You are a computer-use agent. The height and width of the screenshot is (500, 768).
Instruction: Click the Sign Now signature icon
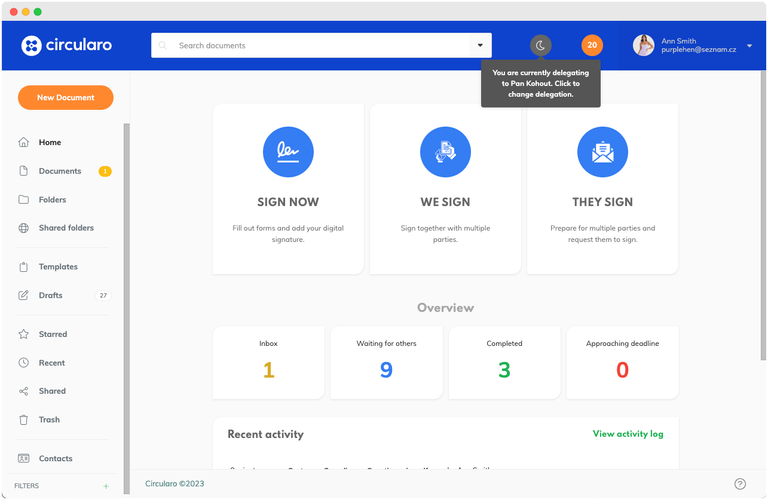click(288, 152)
